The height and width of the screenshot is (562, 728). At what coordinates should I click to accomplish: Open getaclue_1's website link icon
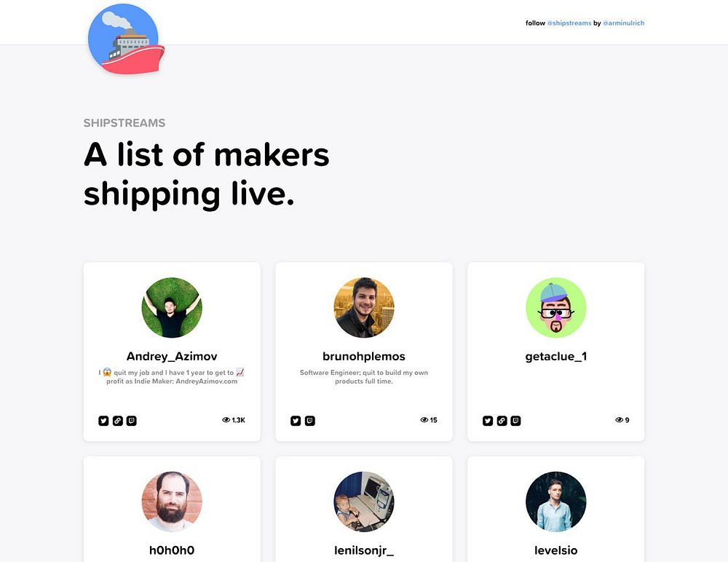point(502,421)
